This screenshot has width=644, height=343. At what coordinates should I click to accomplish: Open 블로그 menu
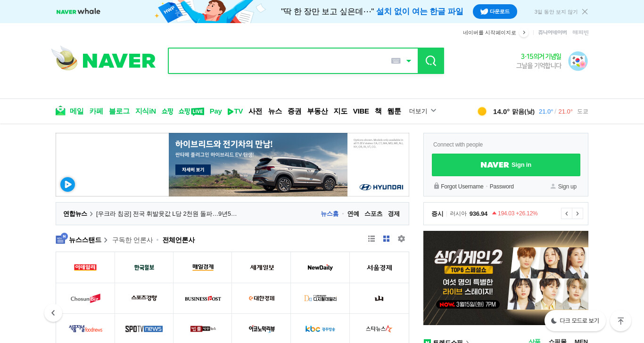119,111
